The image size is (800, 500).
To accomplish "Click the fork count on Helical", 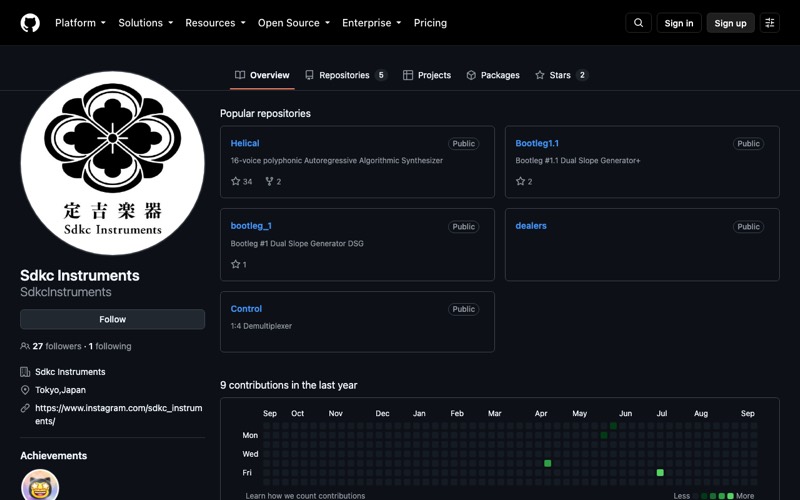I will point(273,182).
